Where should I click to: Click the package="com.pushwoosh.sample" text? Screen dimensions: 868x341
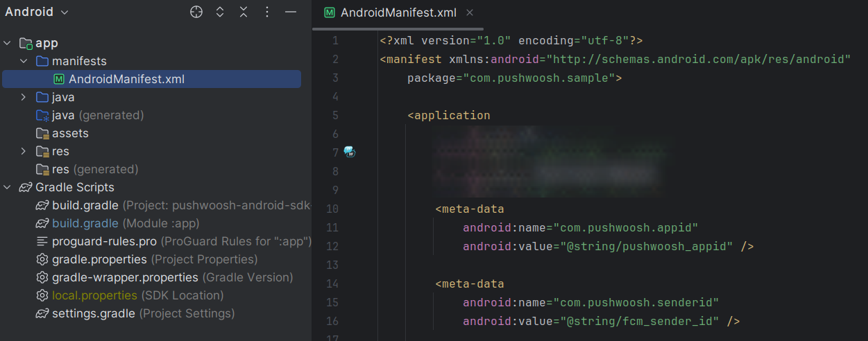pos(514,78)
